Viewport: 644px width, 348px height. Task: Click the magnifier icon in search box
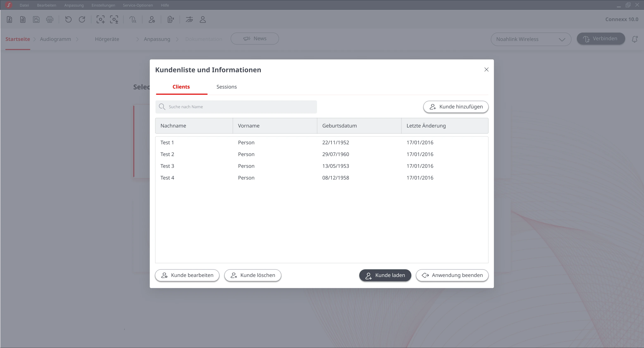click(x=162, y=107)
